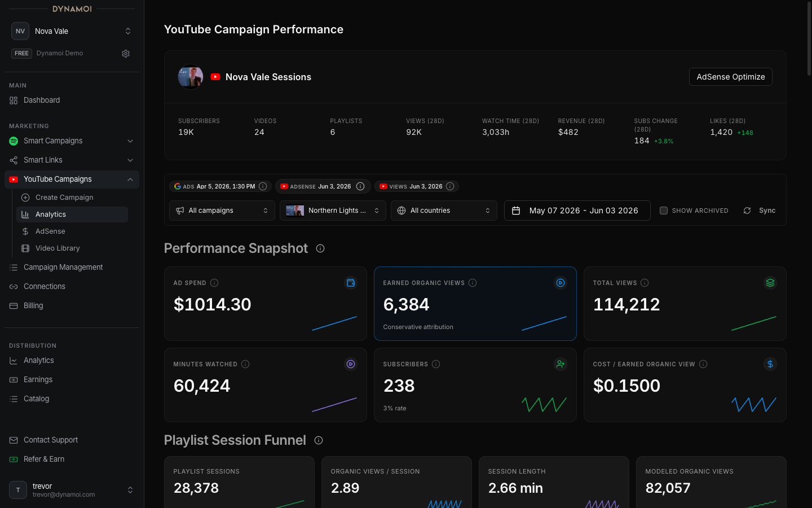Click the Create Campaign plus icon
The height and width of the screenshot is (508, 812).
[x=25, y=198]
